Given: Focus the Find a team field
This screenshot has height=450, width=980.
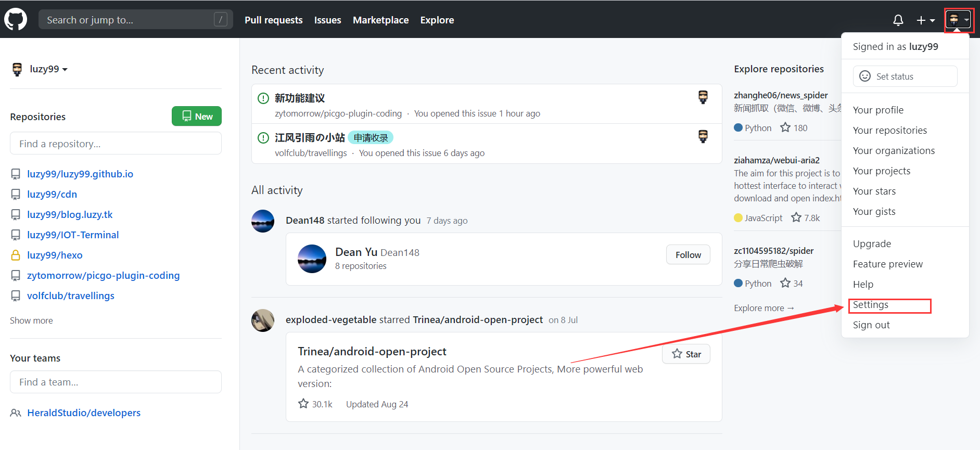Looking at the screenshot, I should (116, 382).
